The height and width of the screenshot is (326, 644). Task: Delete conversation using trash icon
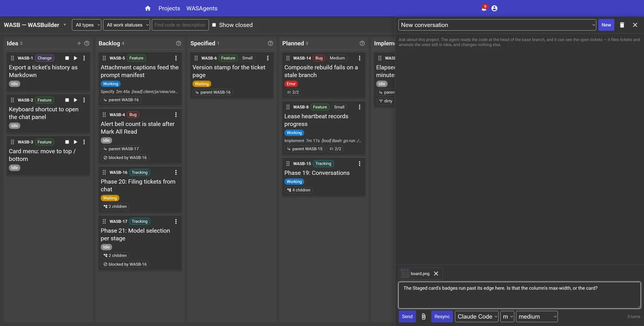tap(622, 25)
